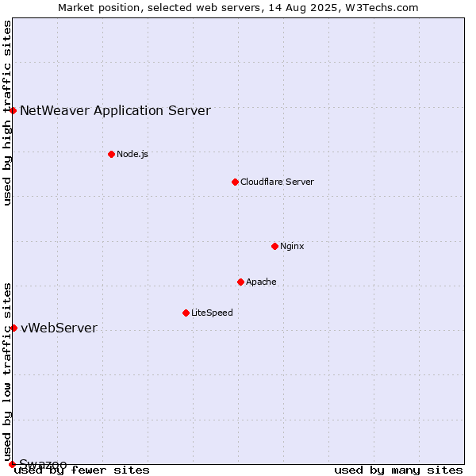
Task: Click 'used by fewer sites' axis label
Action: [82, 470]
